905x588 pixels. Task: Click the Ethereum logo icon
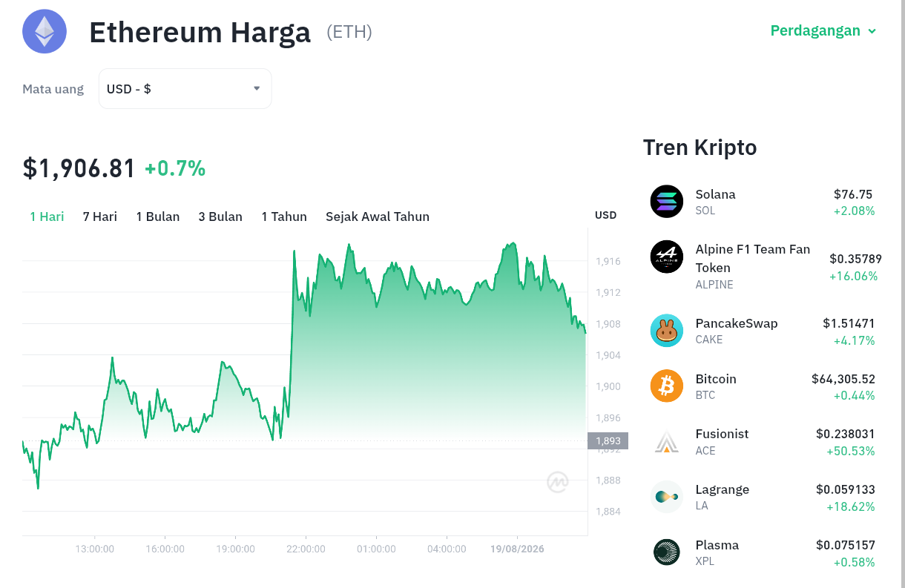point(45,31)
